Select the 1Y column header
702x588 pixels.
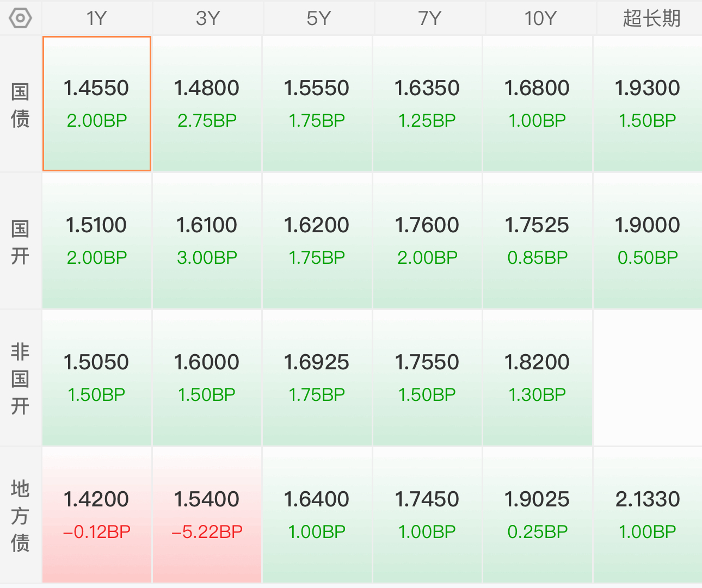(97, 18)
